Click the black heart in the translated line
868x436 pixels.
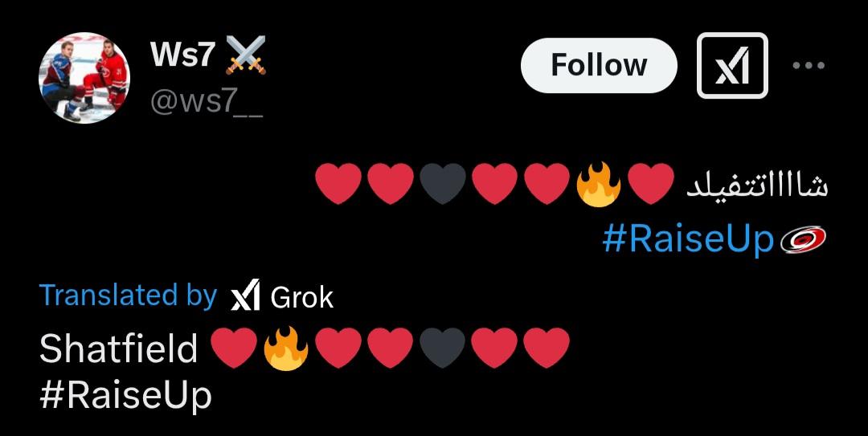[x=442, y=348]
